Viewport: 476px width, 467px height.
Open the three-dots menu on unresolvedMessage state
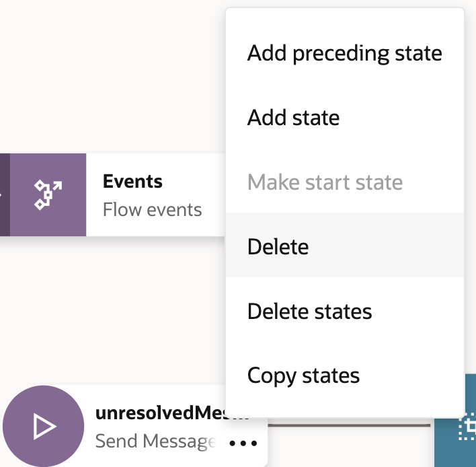[x=243, y=443]
